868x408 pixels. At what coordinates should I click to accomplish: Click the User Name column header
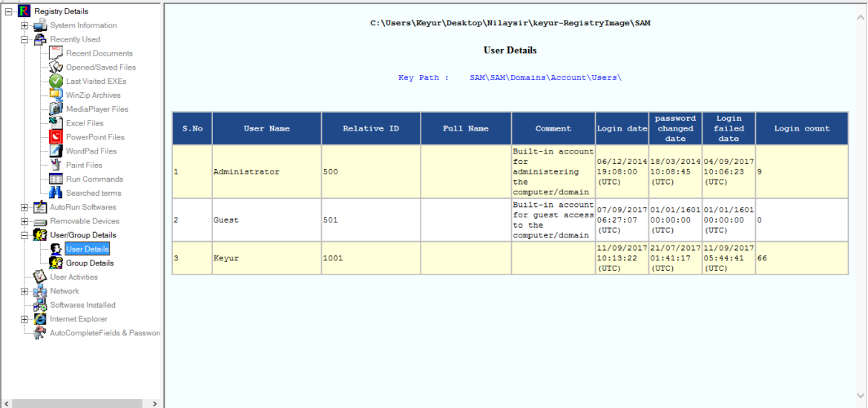267,128
